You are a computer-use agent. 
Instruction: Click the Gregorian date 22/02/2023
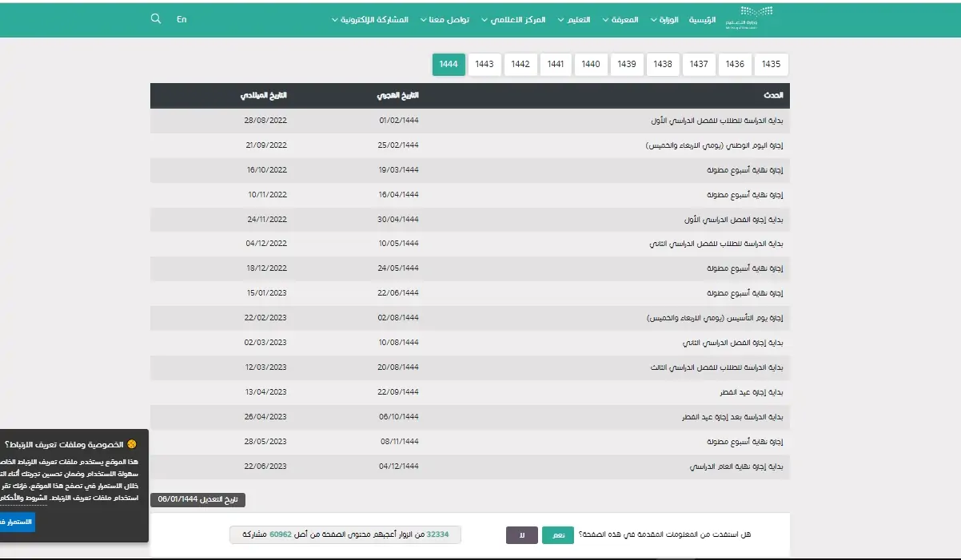[266, 318]
